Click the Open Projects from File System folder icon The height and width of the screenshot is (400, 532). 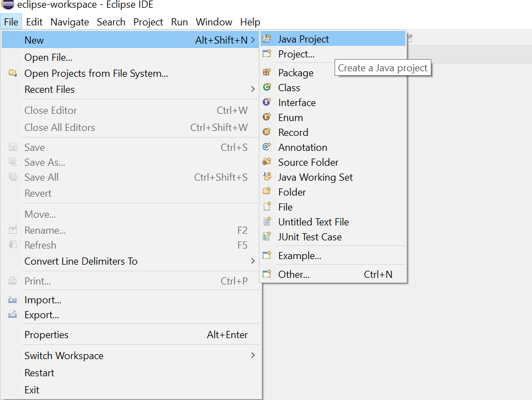13,73
